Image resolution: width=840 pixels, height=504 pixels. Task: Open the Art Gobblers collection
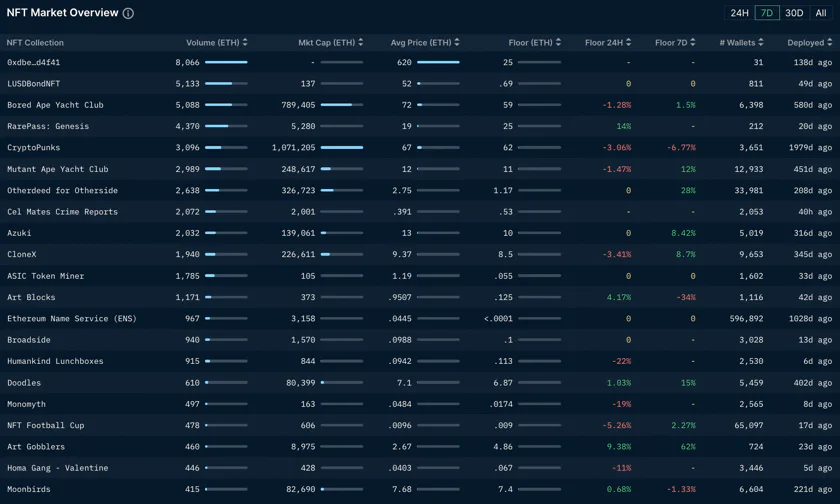(x=36, y=447)
